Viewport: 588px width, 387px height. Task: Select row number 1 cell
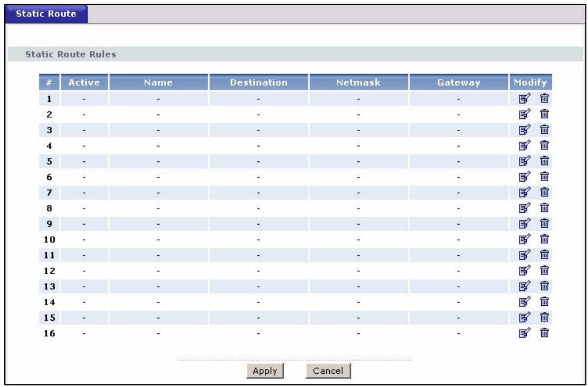coord(49,99)
